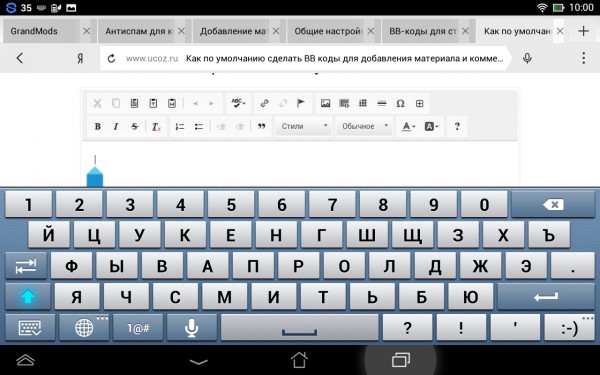Click the page break icon after Omega
600x375 pixels.
419,103
